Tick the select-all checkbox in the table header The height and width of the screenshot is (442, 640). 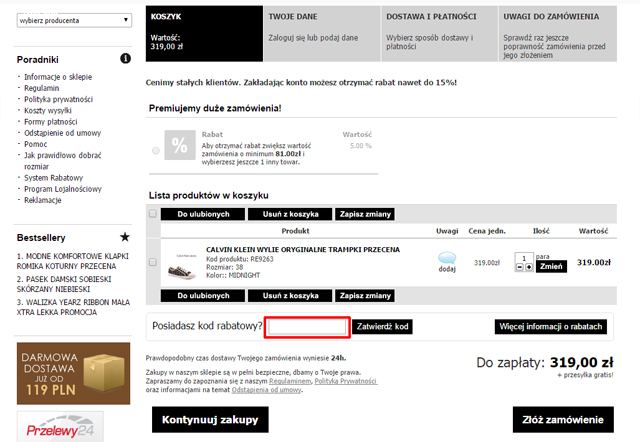152,214
